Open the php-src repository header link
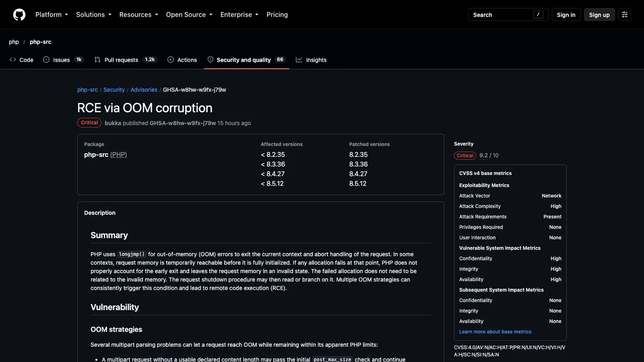 (x=41, y=42)
